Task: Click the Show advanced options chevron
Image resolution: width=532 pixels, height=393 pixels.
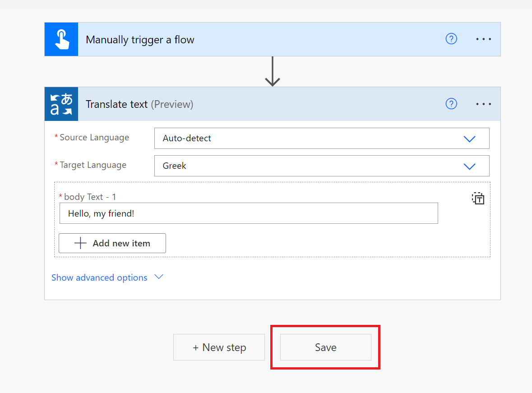Action: pyautogui.click(x=158, y=277)
